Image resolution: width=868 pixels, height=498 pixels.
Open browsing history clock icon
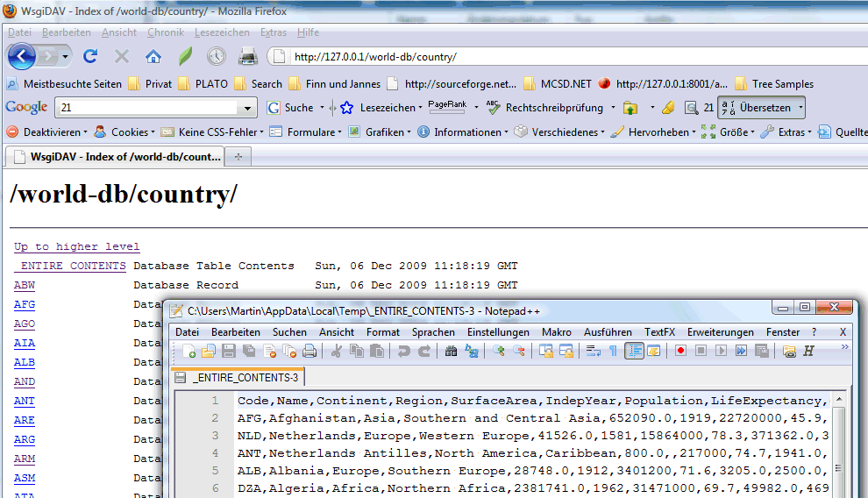tap(216, 57)
